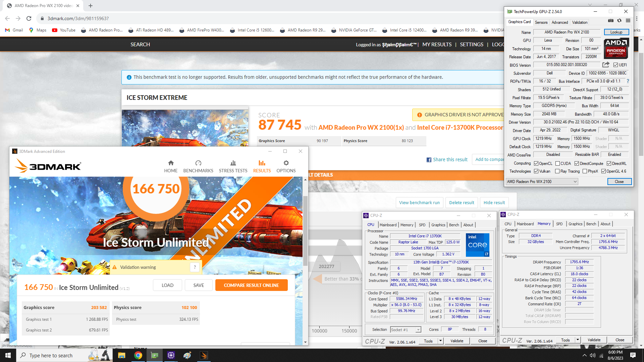This screenshot has height=362, width=644.
Task: Open MY RESULTS link on 3dmark.com
Action: click(x=437, y=44)
